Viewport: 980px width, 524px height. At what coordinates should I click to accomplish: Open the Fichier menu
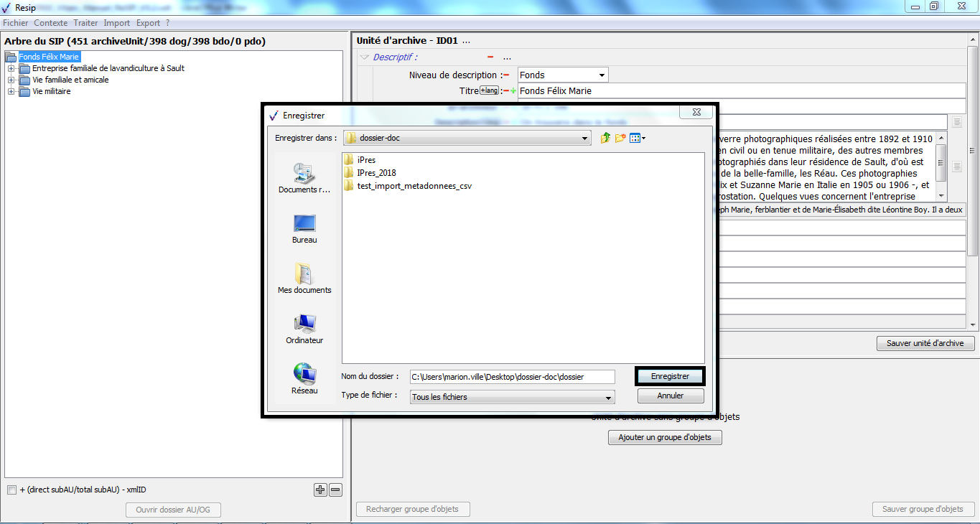coord(16,23)
